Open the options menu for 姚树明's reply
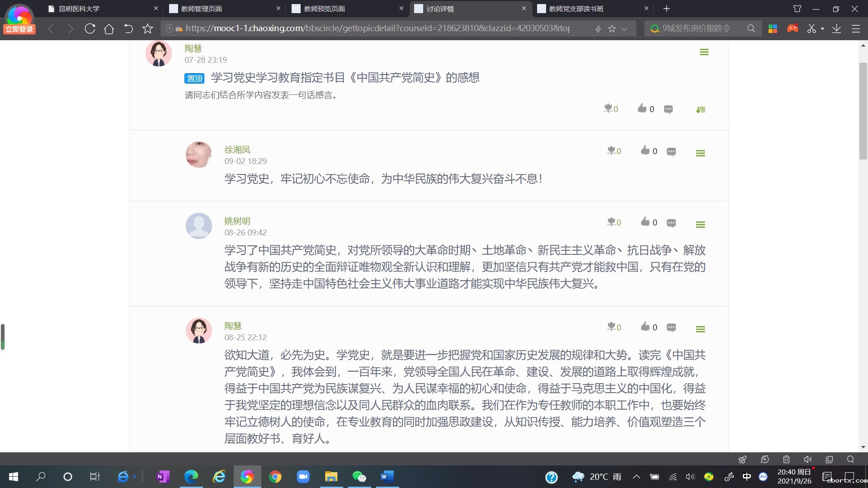 (700, 225)
